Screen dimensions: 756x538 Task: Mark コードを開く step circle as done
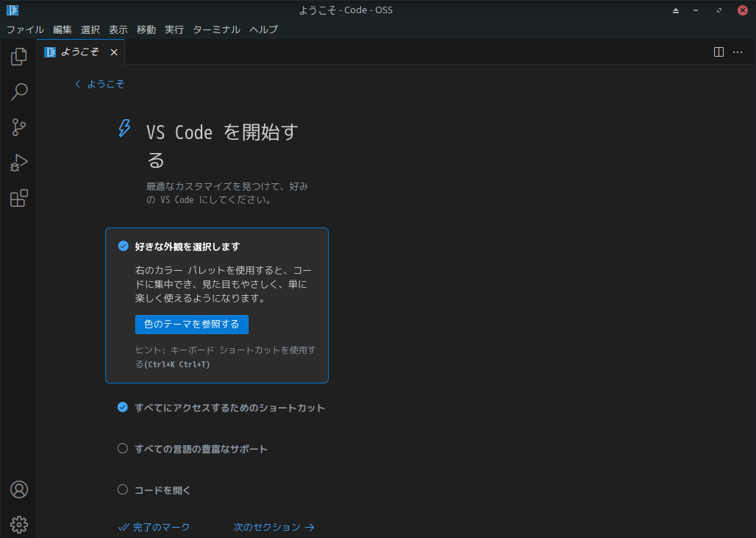click(x=123, y=489)
